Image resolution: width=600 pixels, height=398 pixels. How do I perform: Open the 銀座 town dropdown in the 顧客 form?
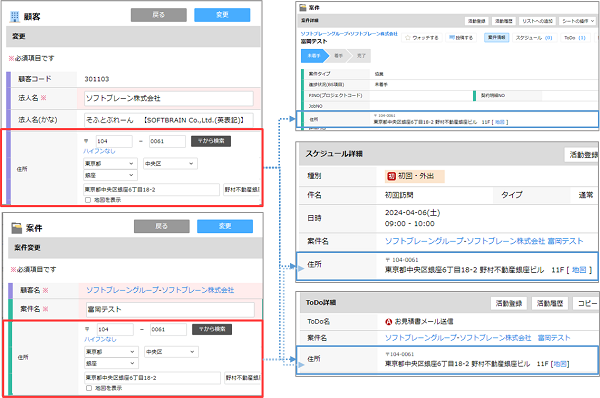pyautogui.click(x=110, y=175)
